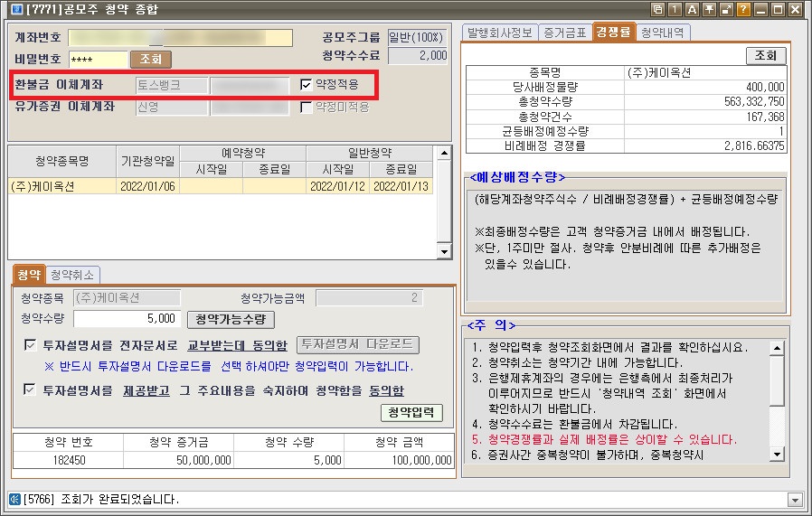The image size is (812, 516).
Task: Click the 청약입력 button
Action: click(x=411, y=412)
